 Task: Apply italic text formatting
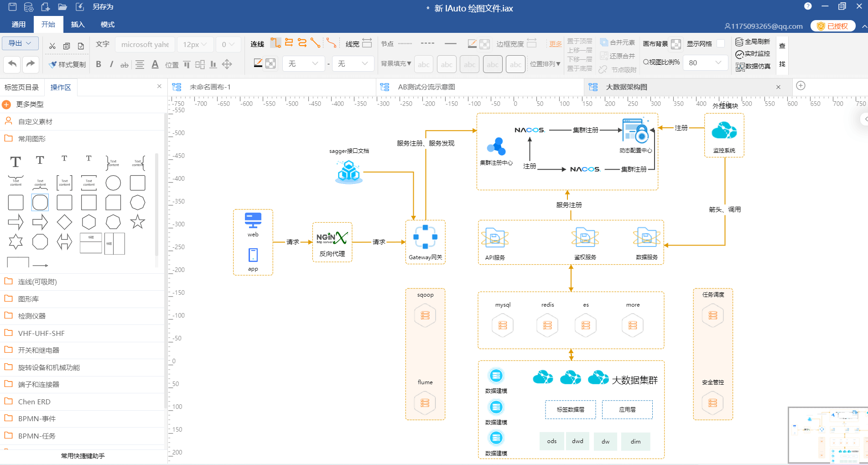(x=111, y=64)
